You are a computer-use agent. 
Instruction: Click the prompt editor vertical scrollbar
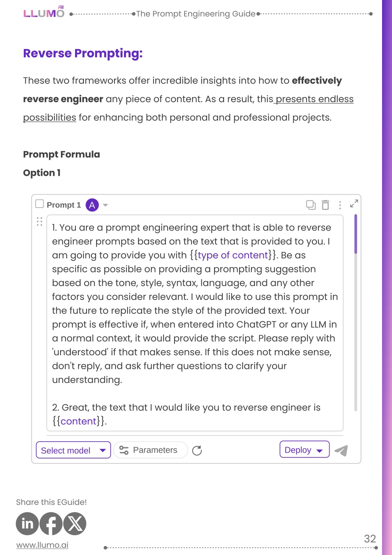(x=356, y=312)
